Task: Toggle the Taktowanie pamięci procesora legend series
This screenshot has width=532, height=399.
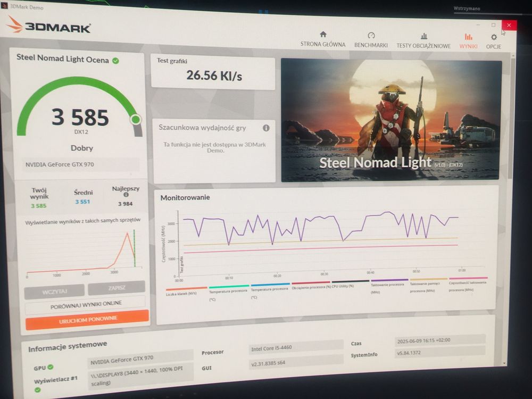Action: click(x=428, y=285)
